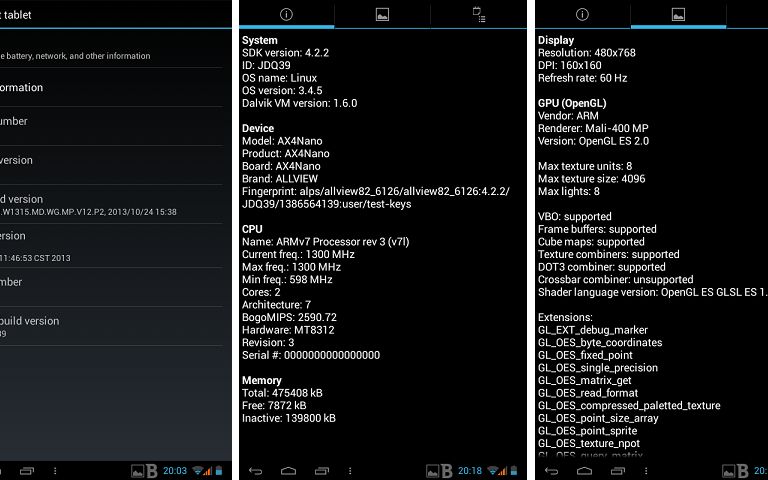Tap Home icon in right screen navigation bar
Screen dimensions: 768x480
click(x=584, y=470)
